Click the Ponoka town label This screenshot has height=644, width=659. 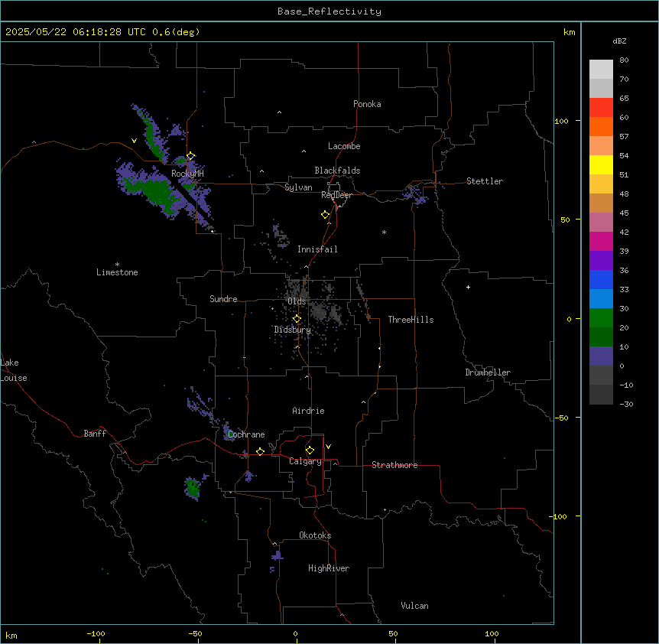tap(367, 104)
